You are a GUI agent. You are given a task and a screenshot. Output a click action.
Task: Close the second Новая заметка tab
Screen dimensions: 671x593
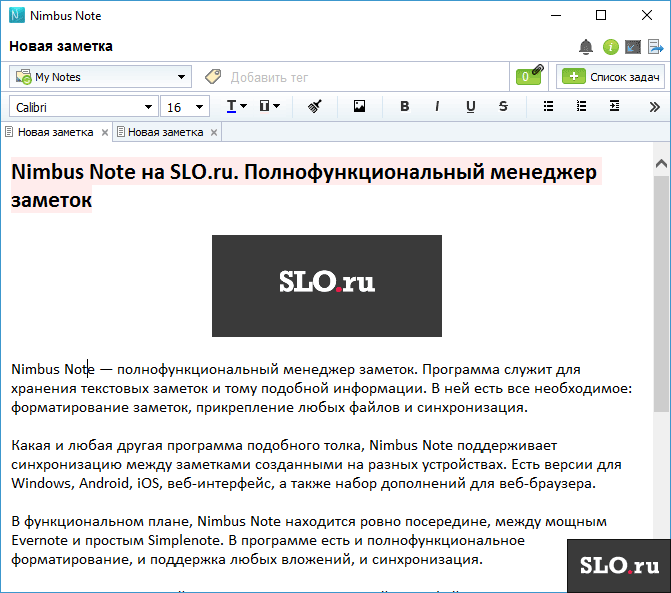[214, 133]
